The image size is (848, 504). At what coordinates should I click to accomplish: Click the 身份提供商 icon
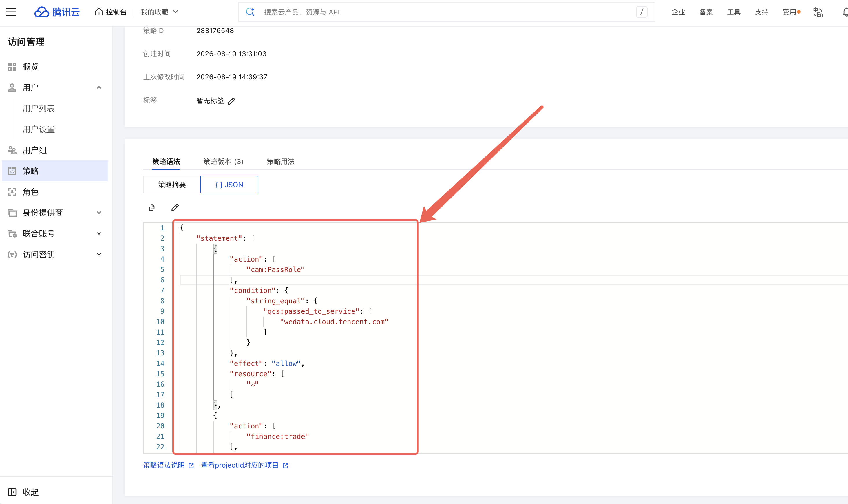tap(12, 213)
